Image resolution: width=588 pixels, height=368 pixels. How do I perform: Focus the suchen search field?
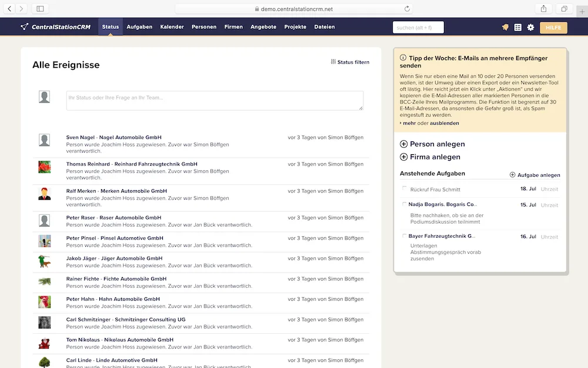(x=418, y=28)
